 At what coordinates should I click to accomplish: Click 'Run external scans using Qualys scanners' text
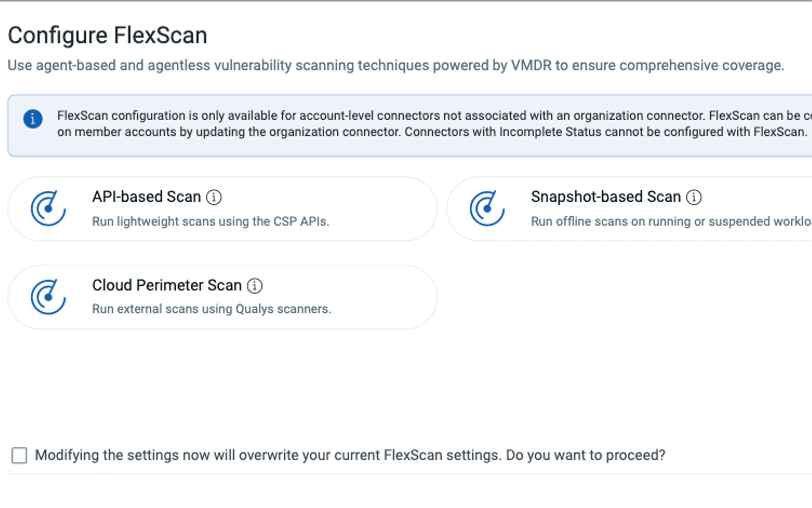(211, 309)
